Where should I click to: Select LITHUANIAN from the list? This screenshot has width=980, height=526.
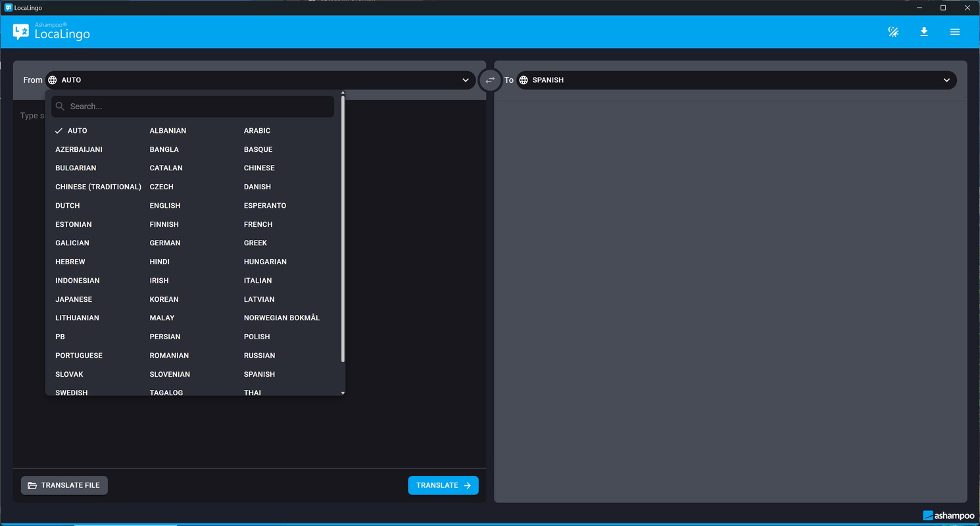tap(78, 318)
